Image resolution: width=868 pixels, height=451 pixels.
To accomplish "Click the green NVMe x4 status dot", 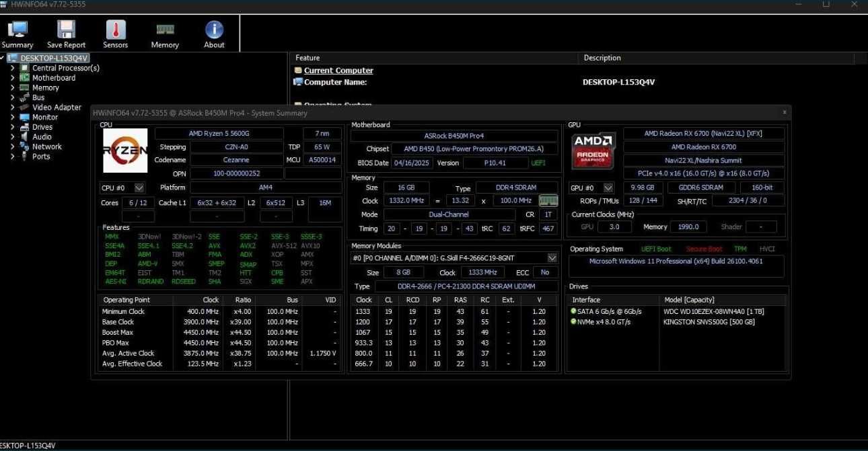I will click(573, 321).
